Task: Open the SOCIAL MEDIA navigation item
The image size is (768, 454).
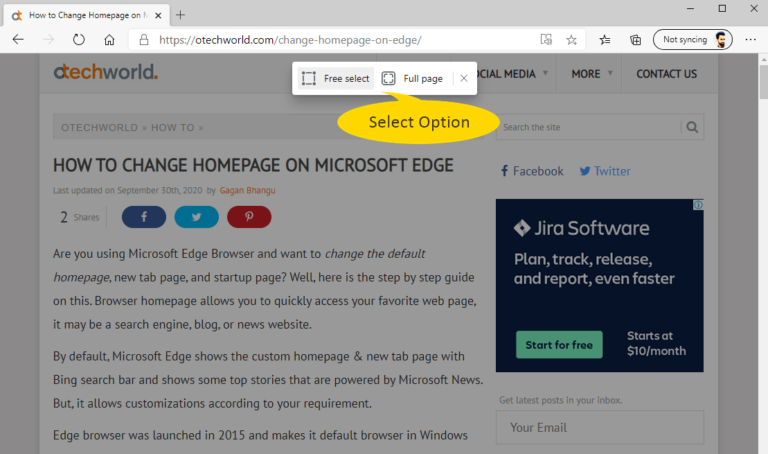Action: pos(506,74)
